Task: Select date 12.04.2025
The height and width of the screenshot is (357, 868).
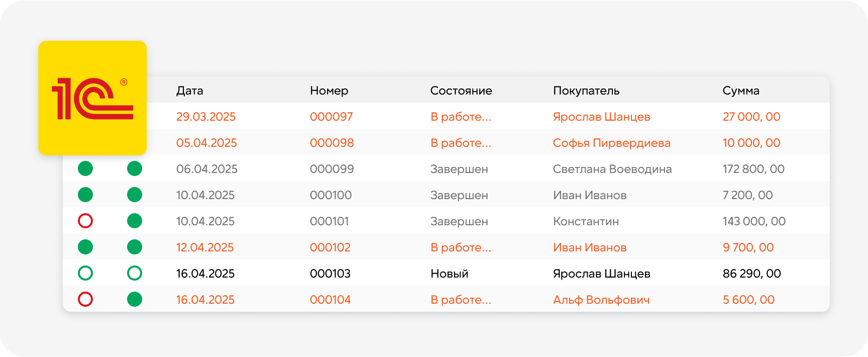Action: [x=205, y=247]
